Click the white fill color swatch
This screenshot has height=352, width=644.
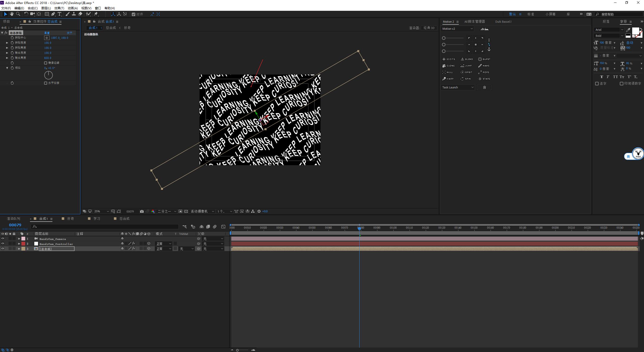pyautogui.click(x=635, y=31)
